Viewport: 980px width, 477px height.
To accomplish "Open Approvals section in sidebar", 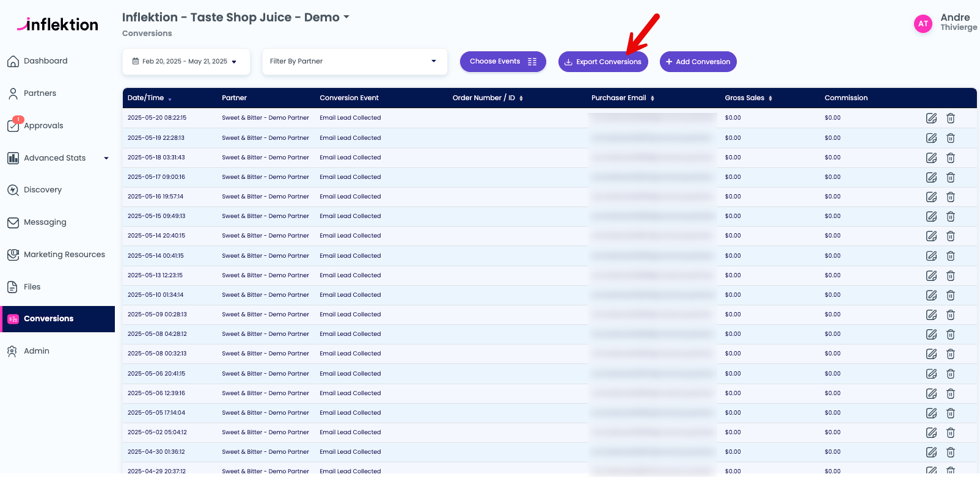I will tap(43, 126).
